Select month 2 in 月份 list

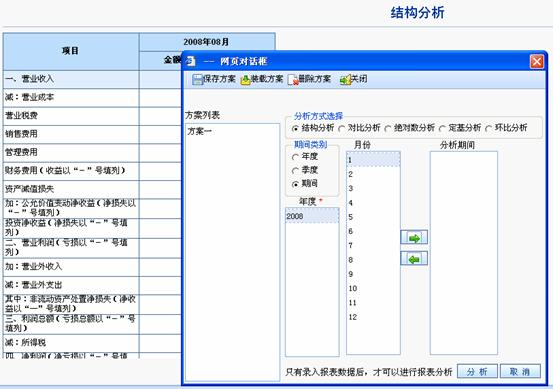tap(373, 174)
